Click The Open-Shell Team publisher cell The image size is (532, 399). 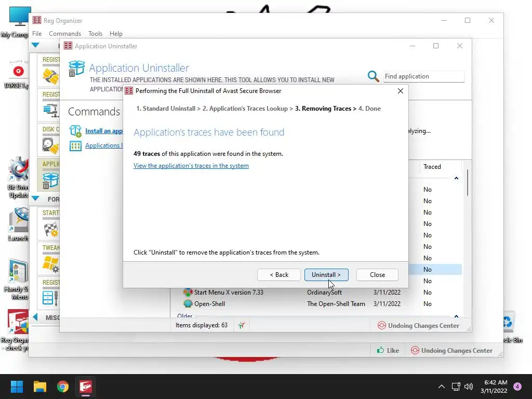[336, 303]
